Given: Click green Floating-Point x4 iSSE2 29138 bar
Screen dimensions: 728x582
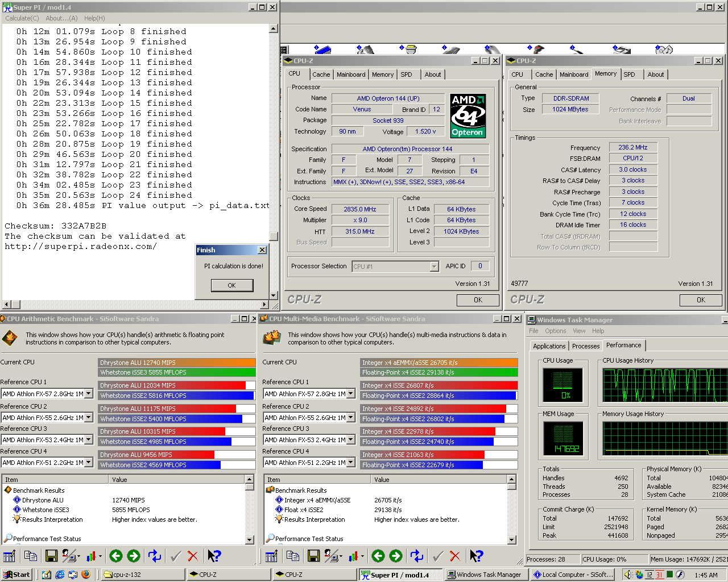Looking at the screenshot, I should tap(439, 372).
